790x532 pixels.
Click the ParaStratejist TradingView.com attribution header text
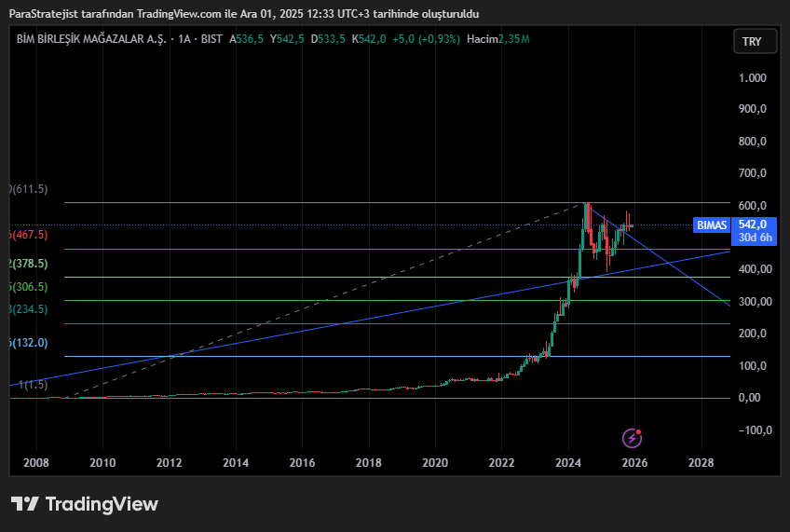[244, 14]
